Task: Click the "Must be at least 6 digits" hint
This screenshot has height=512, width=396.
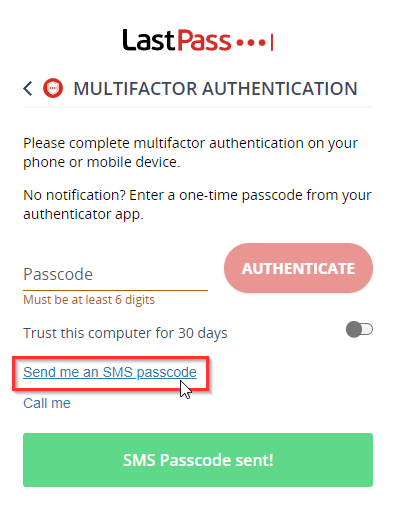Action: pyautogui.click(x=89, y=300)
